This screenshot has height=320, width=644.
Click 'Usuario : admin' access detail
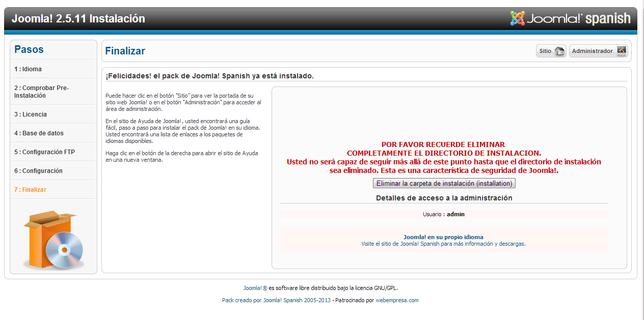[x=444, y=214]
